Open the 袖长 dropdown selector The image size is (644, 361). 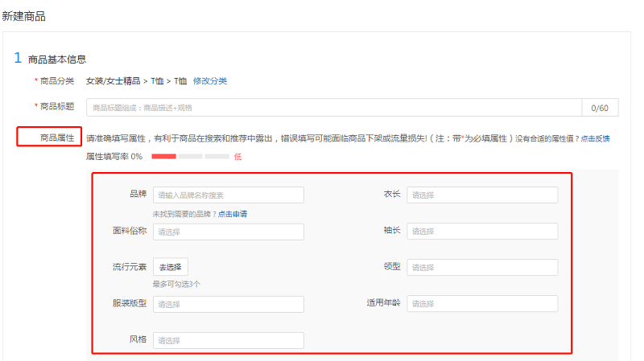[482, 231]
